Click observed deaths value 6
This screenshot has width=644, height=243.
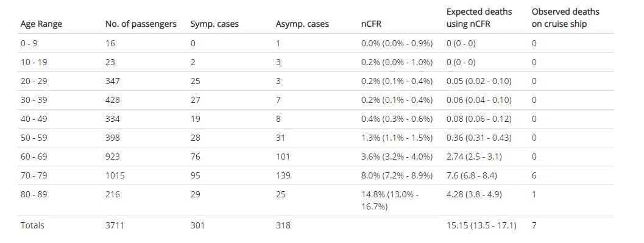(x=534, y=175)
